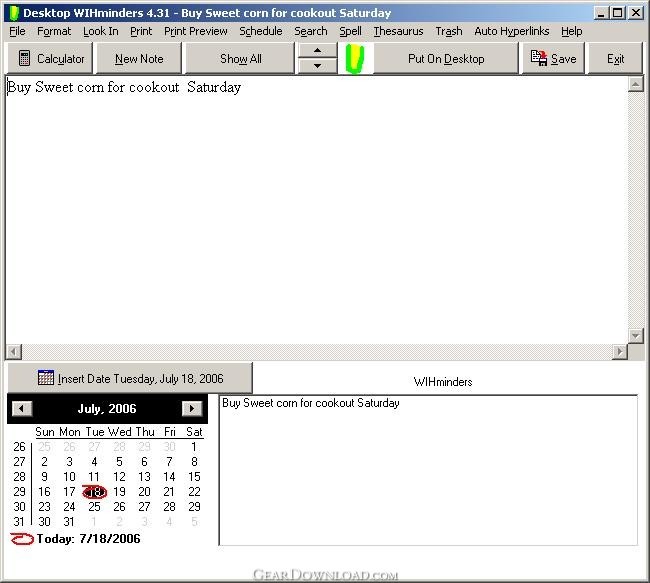Open the File menu
650x583 pixels.
coord(17,31)
